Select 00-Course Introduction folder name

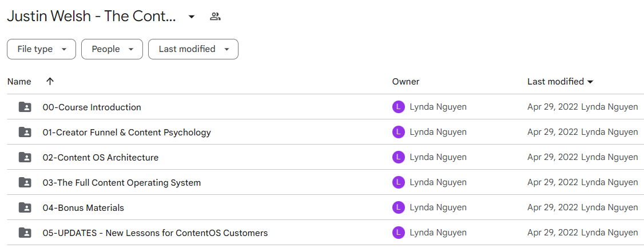(x=92, y=107)
